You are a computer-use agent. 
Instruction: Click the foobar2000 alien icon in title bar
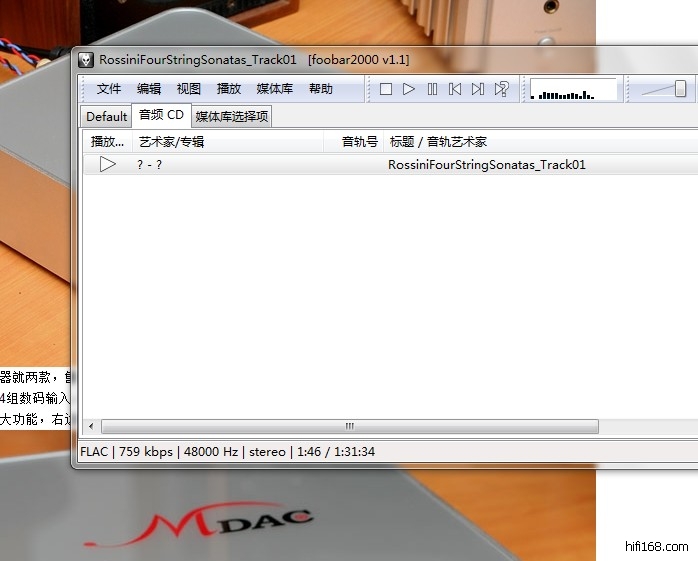click(x=86, y=60)
